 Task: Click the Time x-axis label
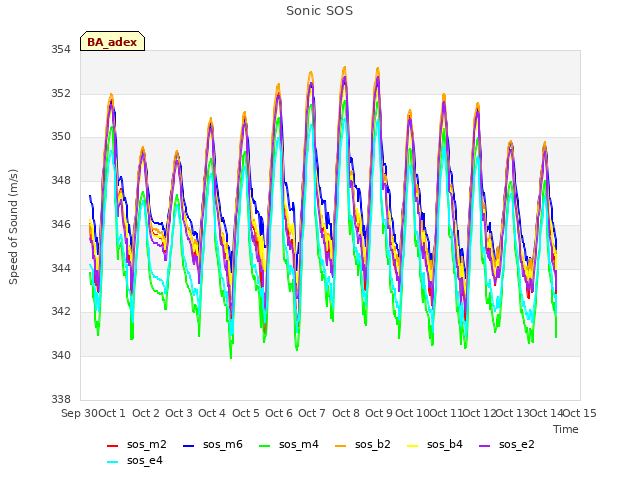click(566, 429)
